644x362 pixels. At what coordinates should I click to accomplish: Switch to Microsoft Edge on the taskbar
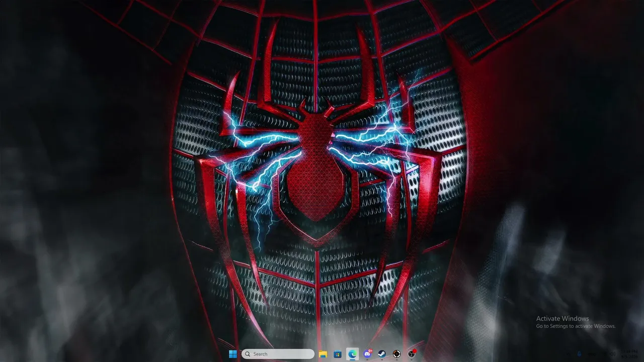click(353, 354)
